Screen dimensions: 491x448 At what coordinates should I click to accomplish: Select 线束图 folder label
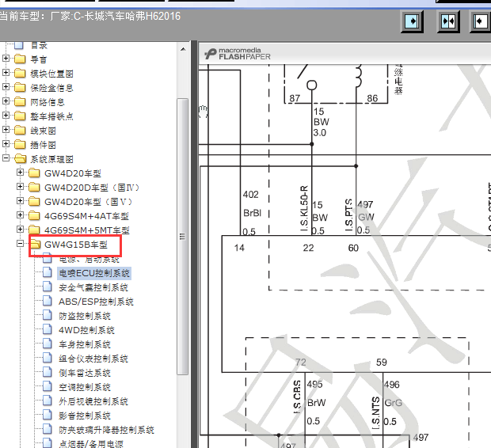pyautogui.click(x=43, y=131)
